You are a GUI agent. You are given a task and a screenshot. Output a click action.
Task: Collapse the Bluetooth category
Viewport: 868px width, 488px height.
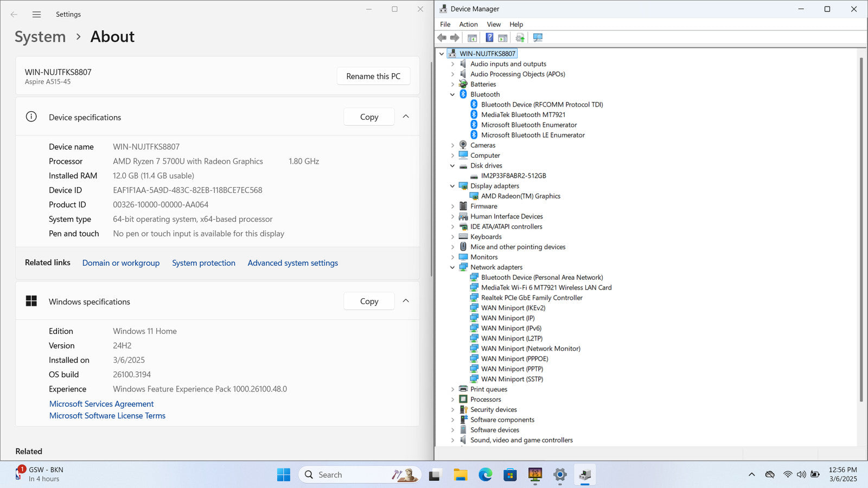452,94
